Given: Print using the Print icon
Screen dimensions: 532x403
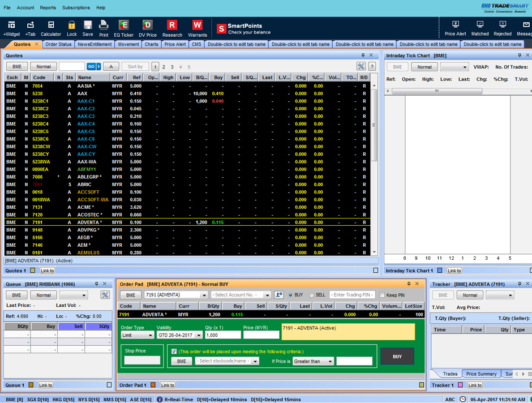Looking at the screenshot, I should (104, 28).
